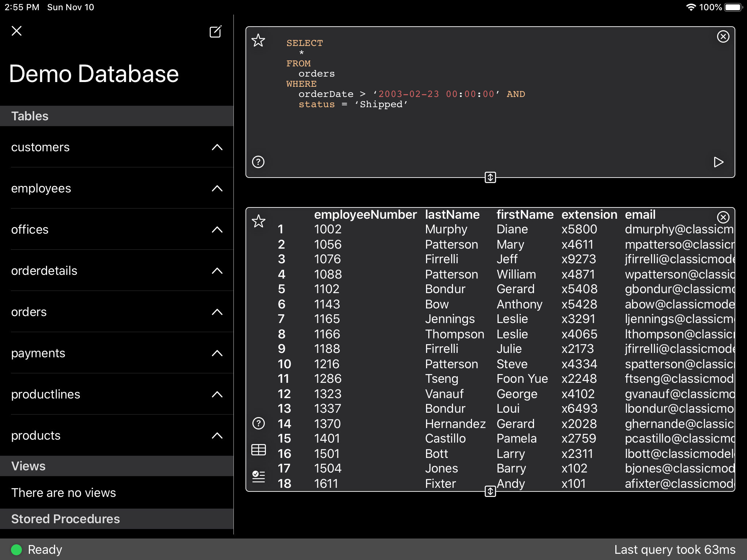Open help for the query editor
Viewport: 747px width, 560px height.
tap(258, 162)
